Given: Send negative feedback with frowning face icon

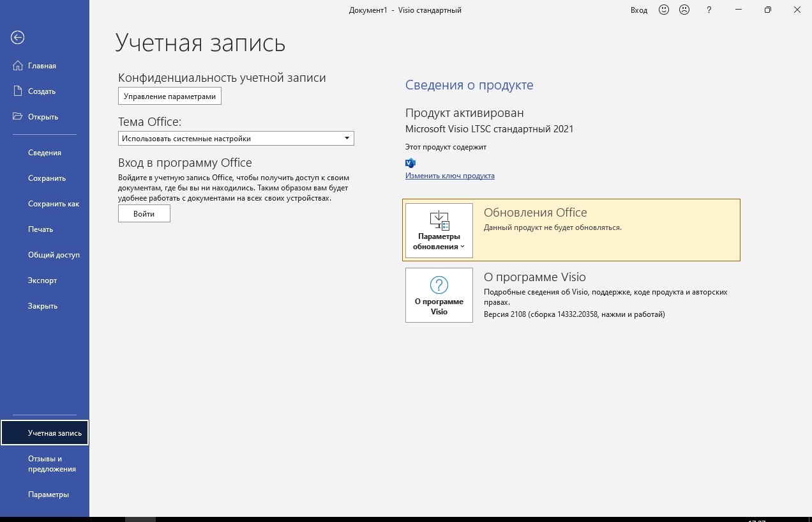Looking at the screenshot, I should [684, 10].
